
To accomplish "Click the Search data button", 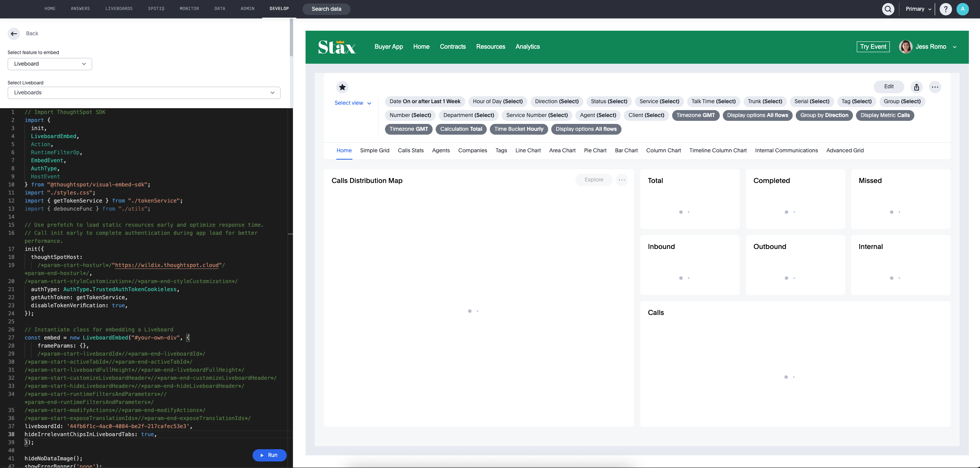I will [326, 9].
